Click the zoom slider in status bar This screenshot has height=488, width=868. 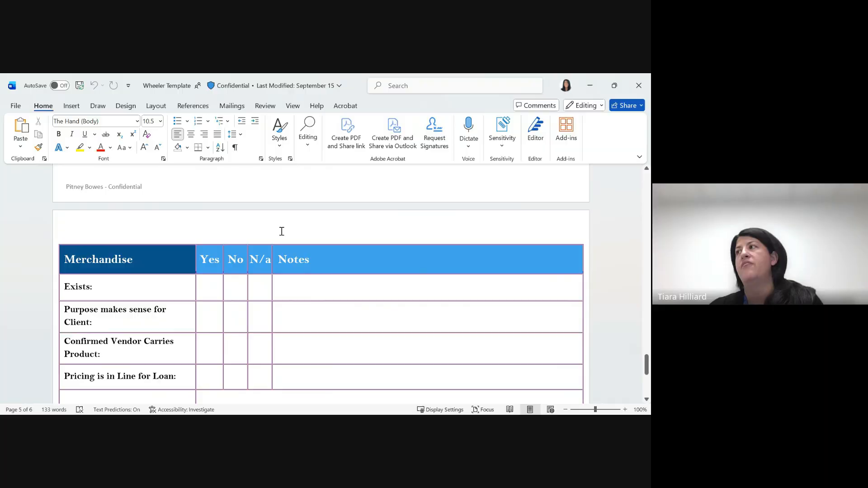(x=595, y=409)
